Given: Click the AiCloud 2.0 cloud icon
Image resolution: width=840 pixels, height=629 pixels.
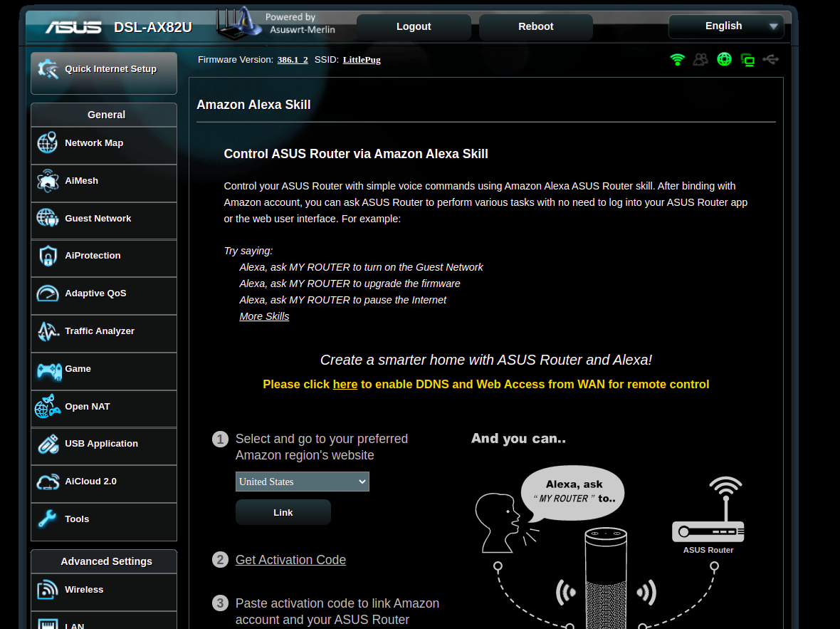Looking at the screenshot, I should coord(48,482).
